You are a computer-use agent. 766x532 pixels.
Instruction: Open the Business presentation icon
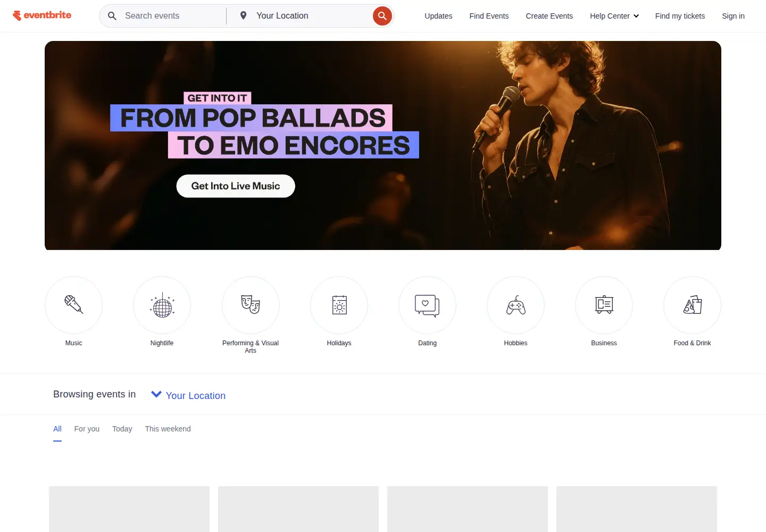pyautogui.click(x=604, y=305)
